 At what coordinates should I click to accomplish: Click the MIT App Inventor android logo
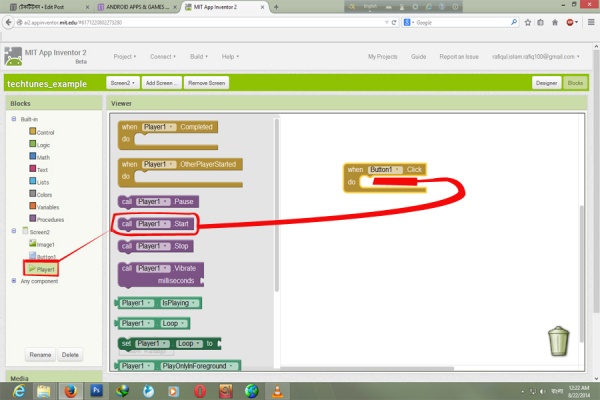(x=13, y=56)
